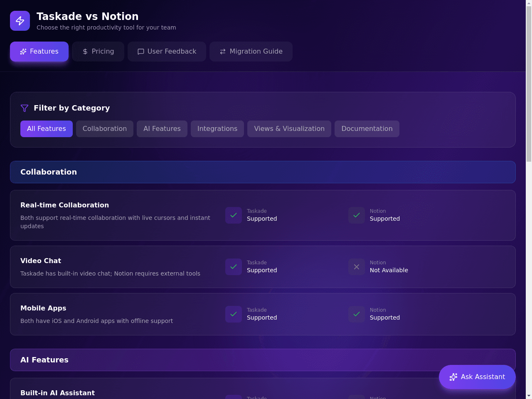Click Taskade check icon for Real-time Collaboration

pos(234,215)
